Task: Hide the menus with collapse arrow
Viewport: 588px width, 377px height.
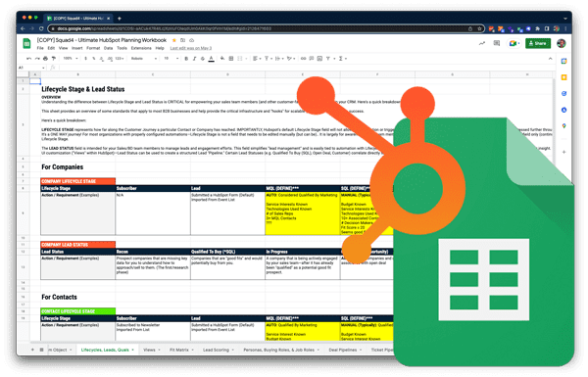Action: (x=550, y=59)
